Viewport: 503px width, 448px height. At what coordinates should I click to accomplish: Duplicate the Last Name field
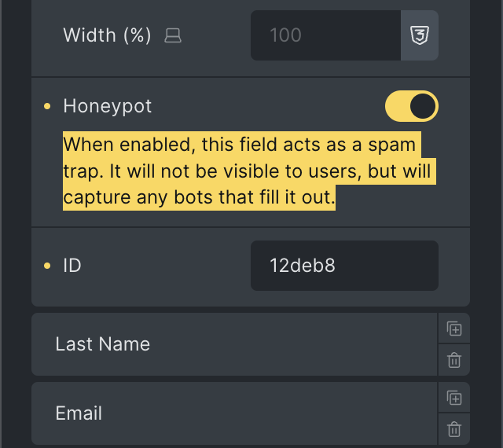point(453,329)
